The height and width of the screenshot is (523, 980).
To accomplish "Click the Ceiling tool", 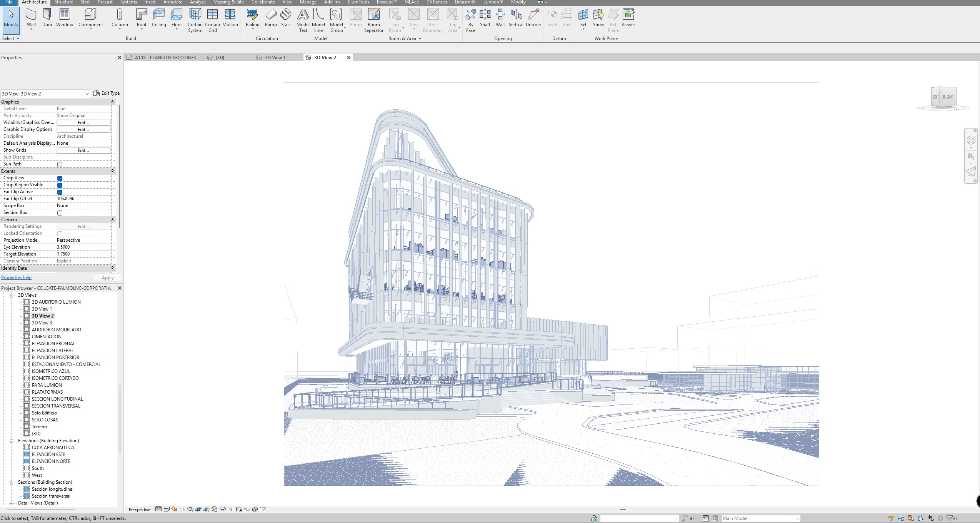I will click(x=159, y=18).
